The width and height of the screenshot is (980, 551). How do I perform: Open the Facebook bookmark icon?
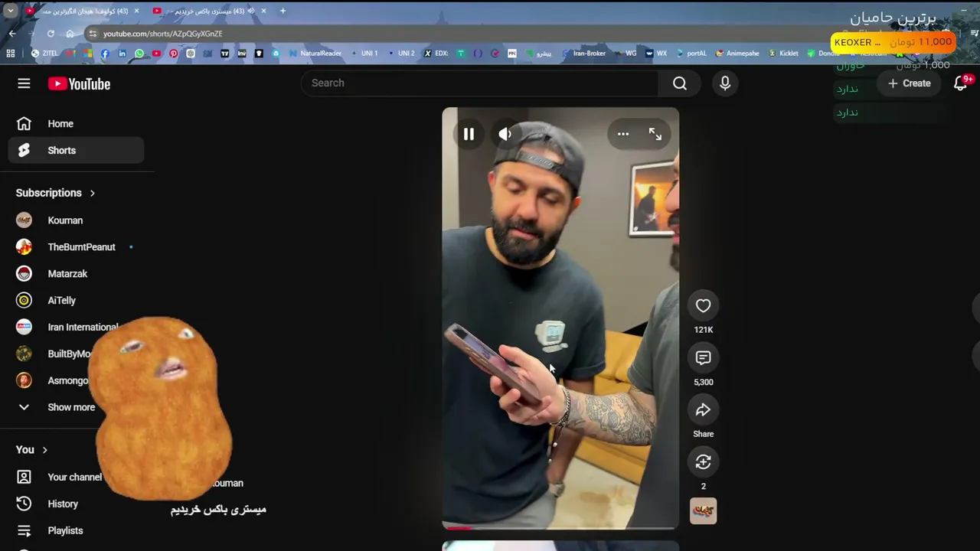click(105, 54)
